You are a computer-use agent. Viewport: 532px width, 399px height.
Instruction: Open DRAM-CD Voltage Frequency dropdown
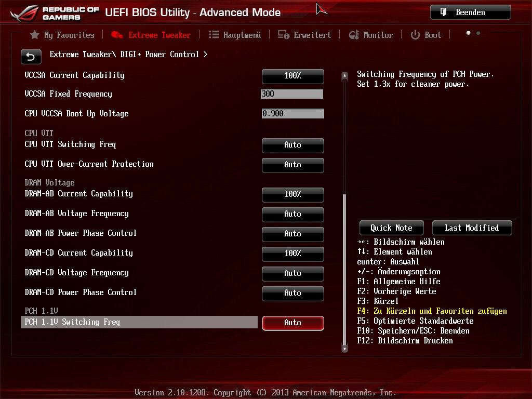[x=293, y=273]
